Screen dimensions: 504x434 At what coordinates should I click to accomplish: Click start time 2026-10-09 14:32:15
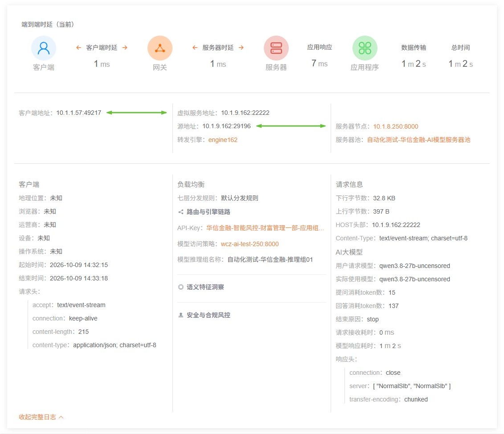pyautogui.click(x=79, y=265)
